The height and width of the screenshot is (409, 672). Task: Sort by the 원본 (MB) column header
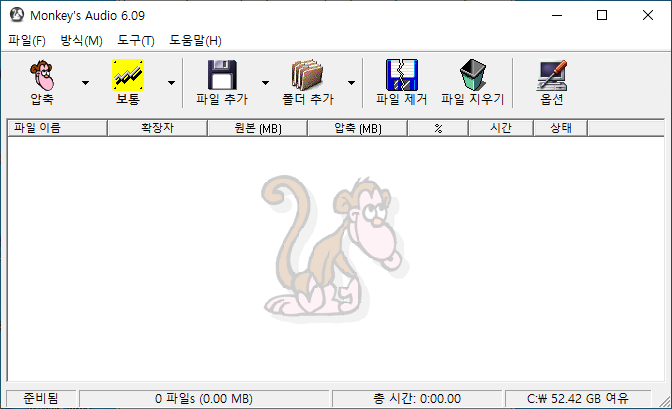(x=258, y=128)
